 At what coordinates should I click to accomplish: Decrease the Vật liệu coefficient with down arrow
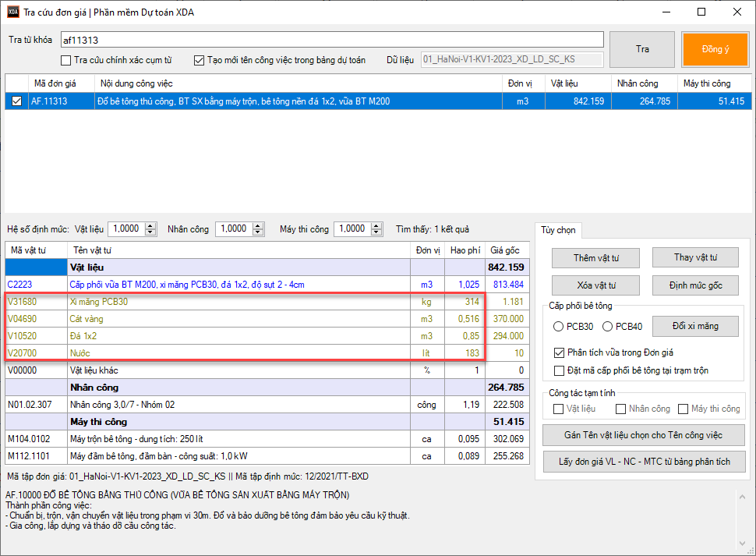tap(150, 232)
